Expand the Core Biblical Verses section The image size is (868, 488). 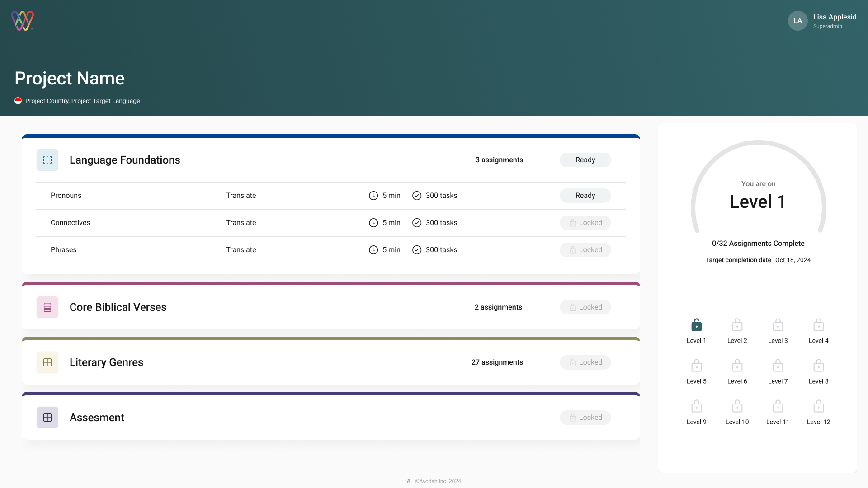pos(118,307)
